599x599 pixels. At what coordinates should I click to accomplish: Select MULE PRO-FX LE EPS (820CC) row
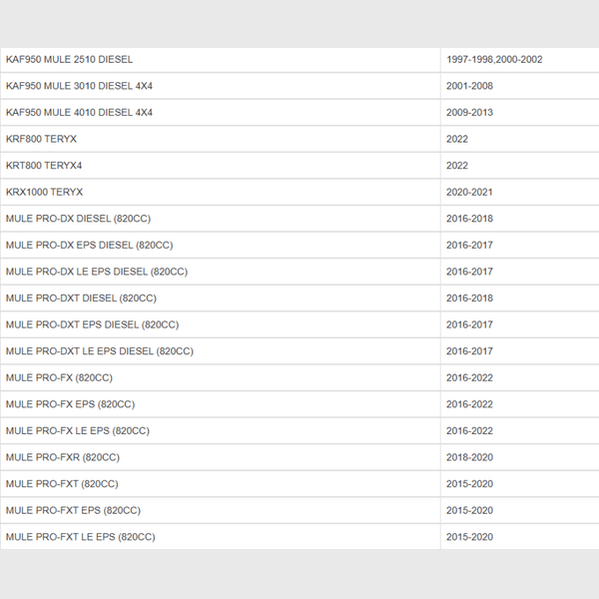point(300,431)
